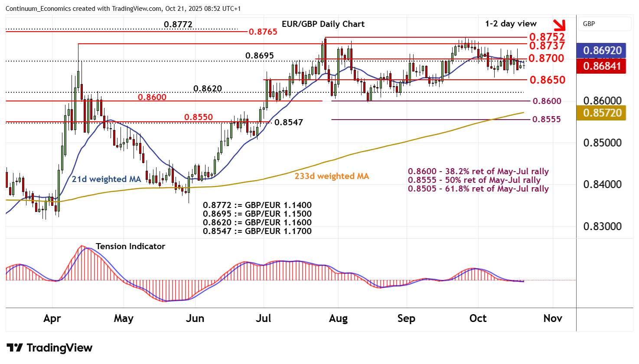Select the blue 0.86920 price tag
639x364 pixels.
(x=602, y=51)
